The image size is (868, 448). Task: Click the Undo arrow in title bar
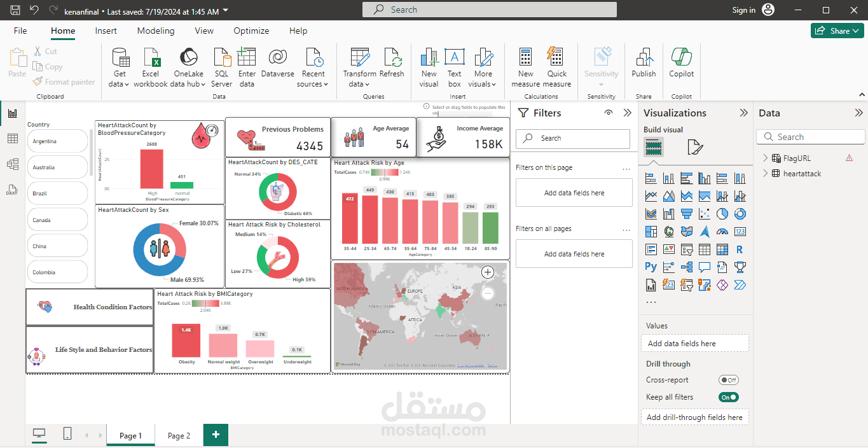point(34,10)
